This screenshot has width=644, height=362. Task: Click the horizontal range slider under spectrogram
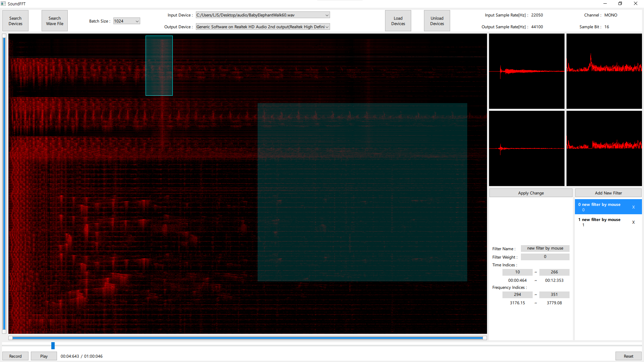pyautogui.click(x=248, y=338)
